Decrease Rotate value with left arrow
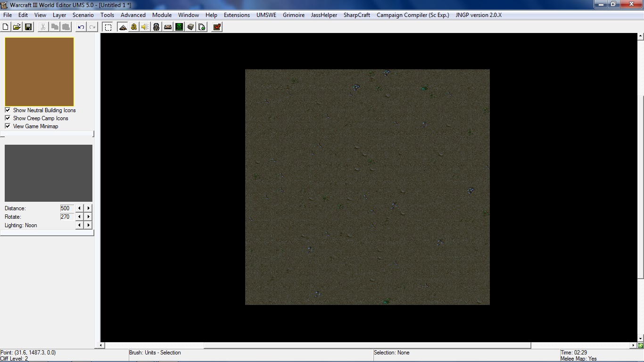 pyautogui.click(x=79, y=217)
